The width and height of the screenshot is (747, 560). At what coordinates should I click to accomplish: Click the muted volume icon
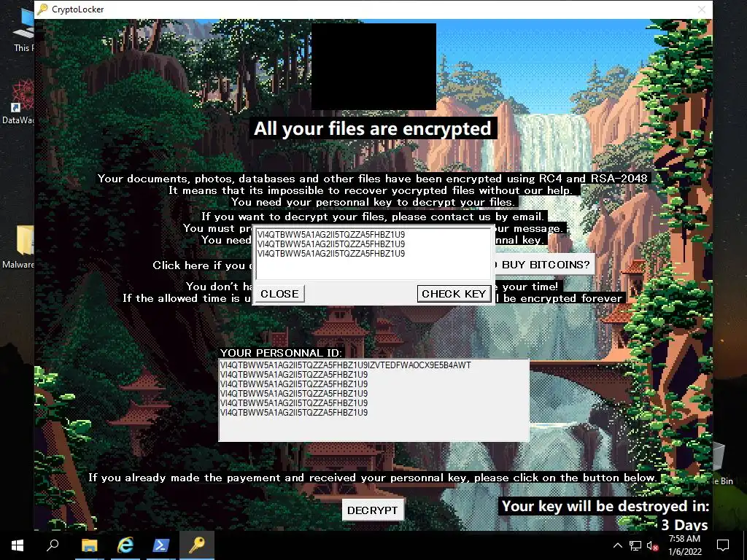652,545
